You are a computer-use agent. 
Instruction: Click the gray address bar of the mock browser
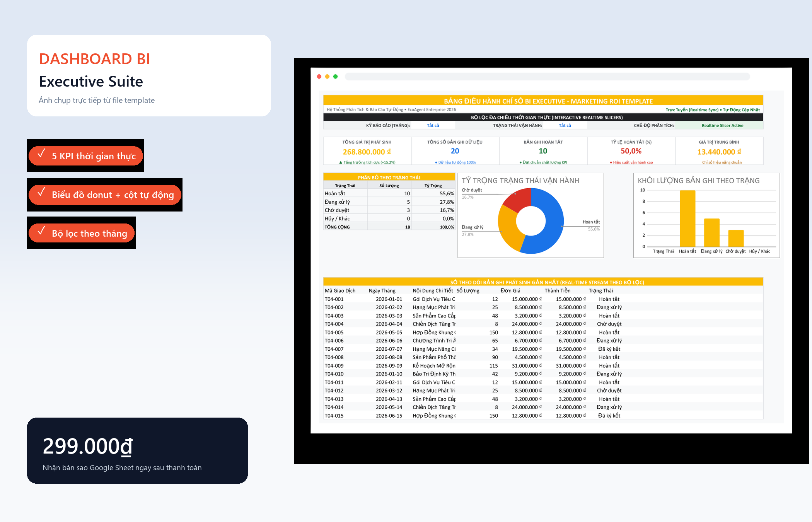(x=547, y=77)
